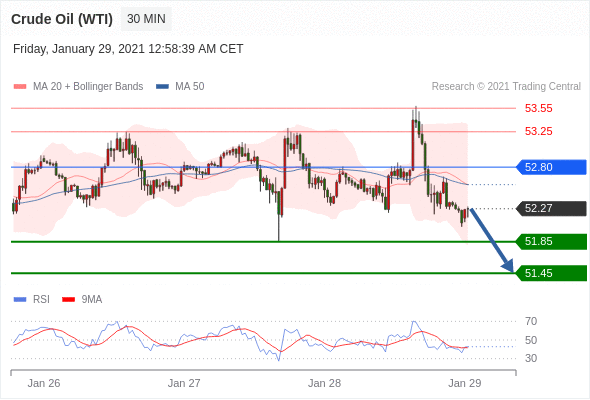Click the blue 52.80 pivot price tag

point(550,167)
